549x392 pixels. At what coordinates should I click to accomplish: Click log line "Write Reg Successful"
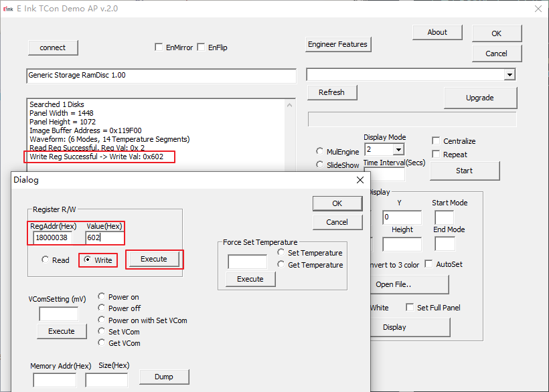[96, 157]
